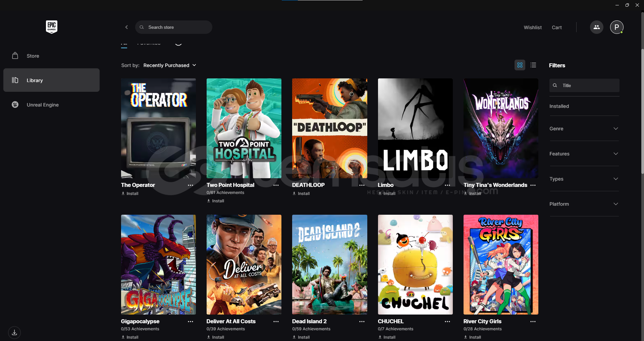The height and width of the screenshot is (341, 644).
Task: Open the Wishlist page
Action: [x=533, y=27]
